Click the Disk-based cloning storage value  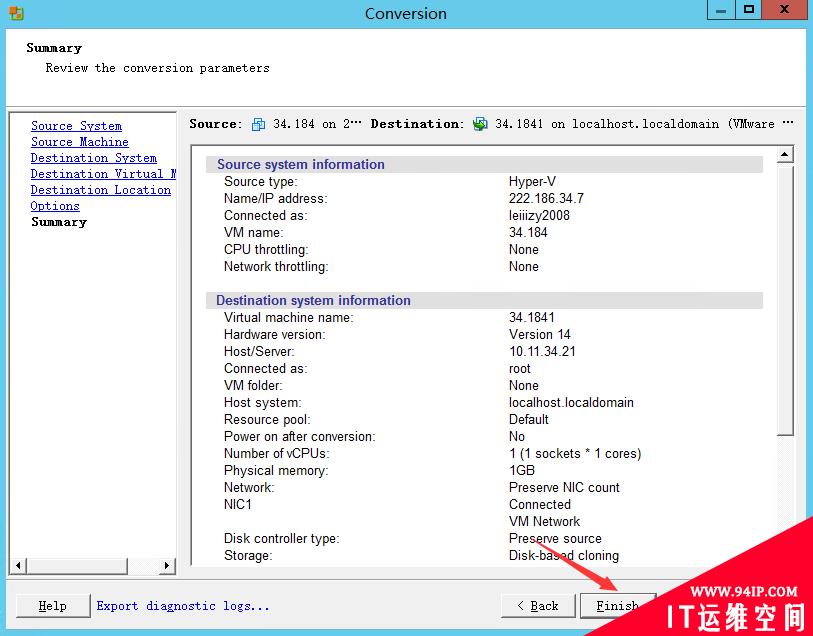pos(564,556)
